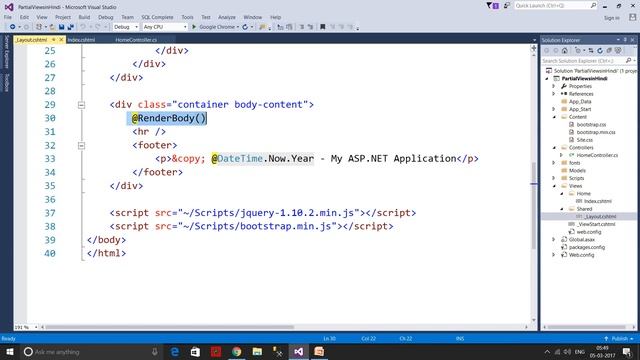Click Sync with Active Document icon
The image size is (640, 360).
[591, 51]
